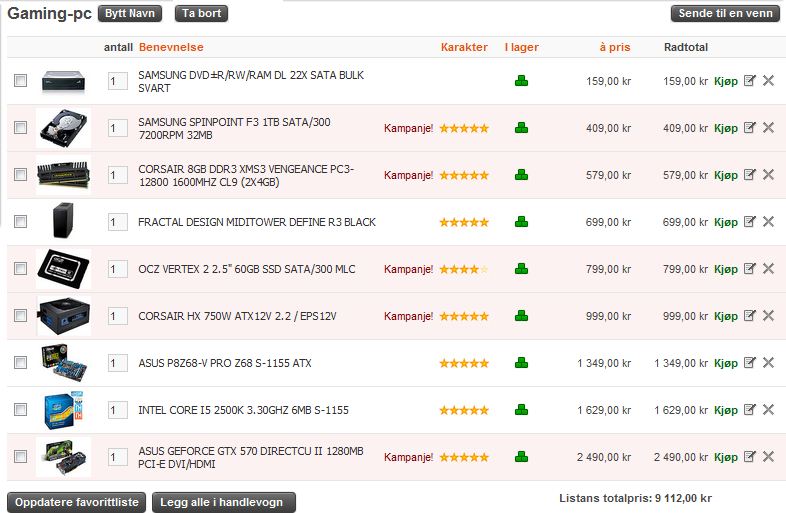786x513 pixels.
Task: Check the Fractal Design Define R3 checkbox
Action: [x=21, y=221]
